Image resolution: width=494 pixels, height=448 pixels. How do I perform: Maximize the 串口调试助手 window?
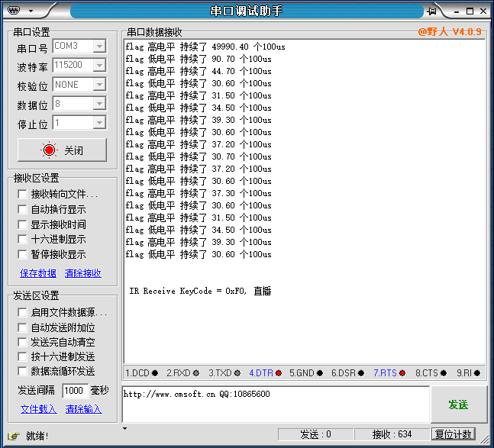click(470, 11)
